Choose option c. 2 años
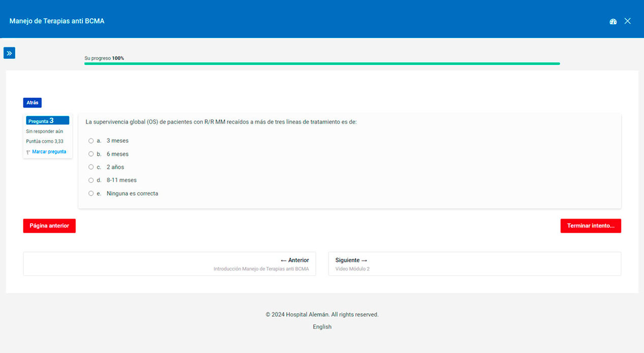The image size is (644, 353). point(91,167)
